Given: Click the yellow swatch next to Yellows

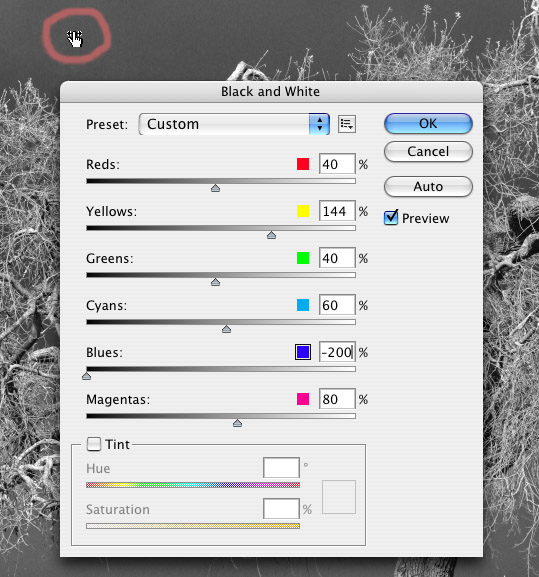Looking at the screenshot, I should click(303, 211).
